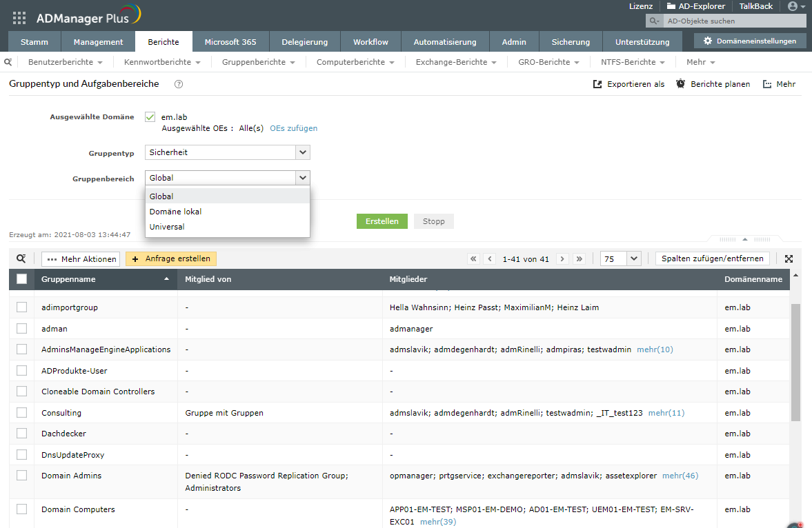Image resolution: width=812 pixels, height=528 pixels.
Task: Select the adimportgroup row checkbox
Action: 22,307
